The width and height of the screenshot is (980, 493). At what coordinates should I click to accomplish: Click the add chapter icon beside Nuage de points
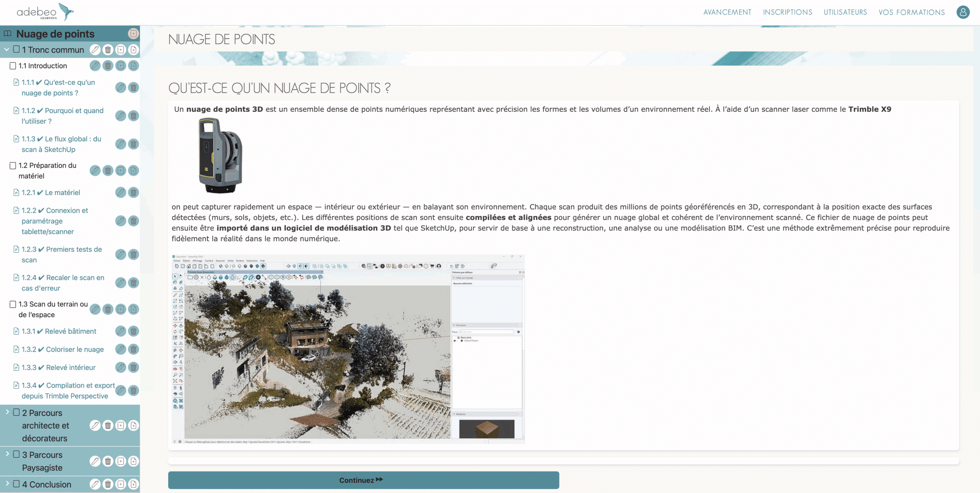133,34
